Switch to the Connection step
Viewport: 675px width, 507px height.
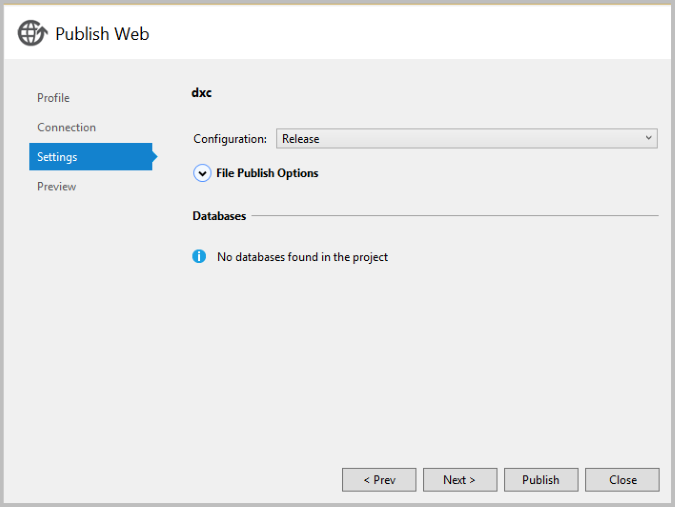tap(66, 127)
